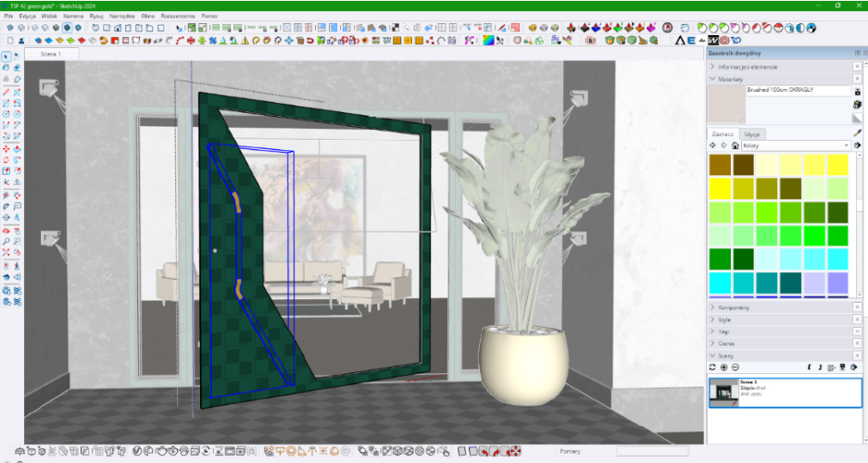Pick the eyedropper Sample Paint icon
This screenshot has height=463, width=868.
(858, 132)
